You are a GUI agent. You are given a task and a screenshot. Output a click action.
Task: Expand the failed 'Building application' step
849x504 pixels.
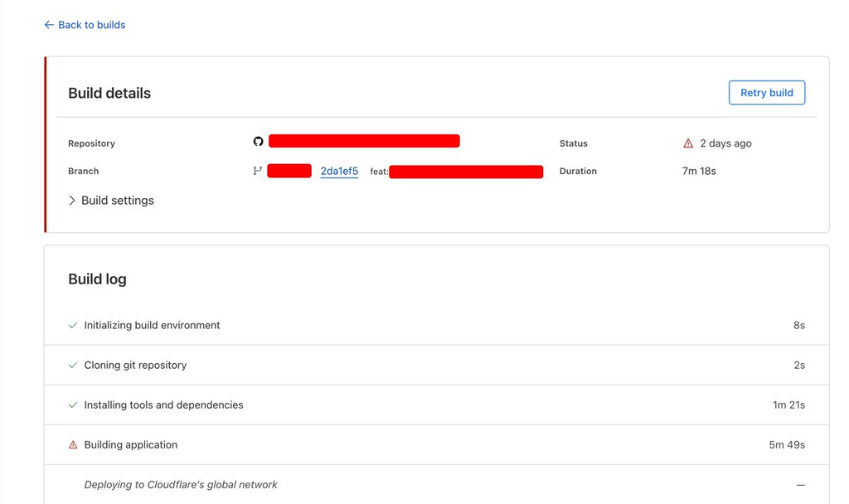point(436,445)
